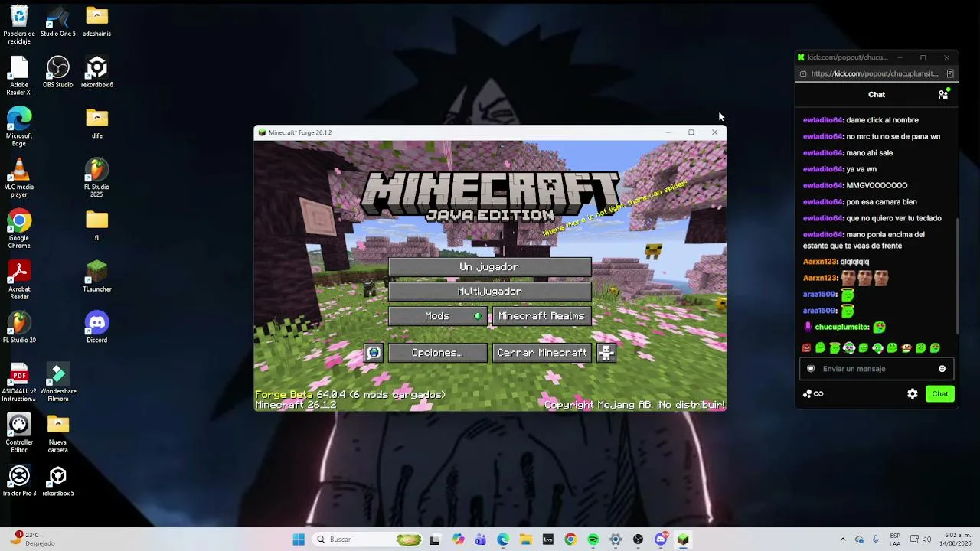
Task: Click username chucuplumsito in Kick chat
Action: (x=841, y=327)
